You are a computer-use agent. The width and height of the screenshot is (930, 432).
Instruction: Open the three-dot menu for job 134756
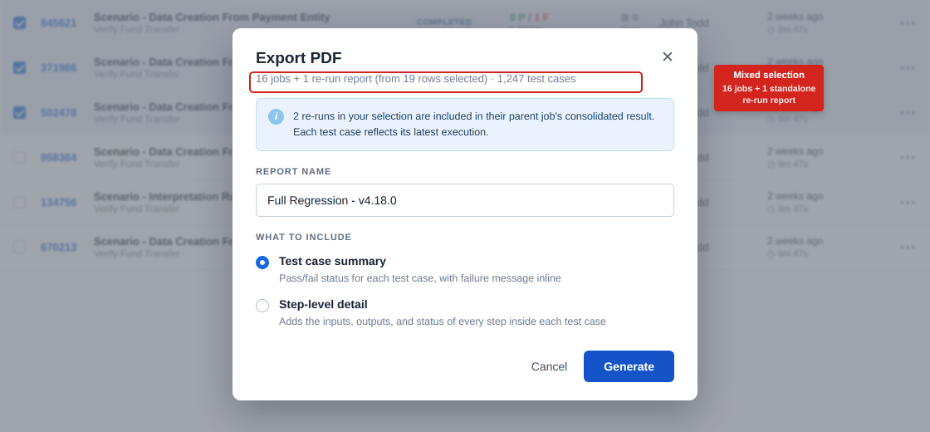(907, 202)
